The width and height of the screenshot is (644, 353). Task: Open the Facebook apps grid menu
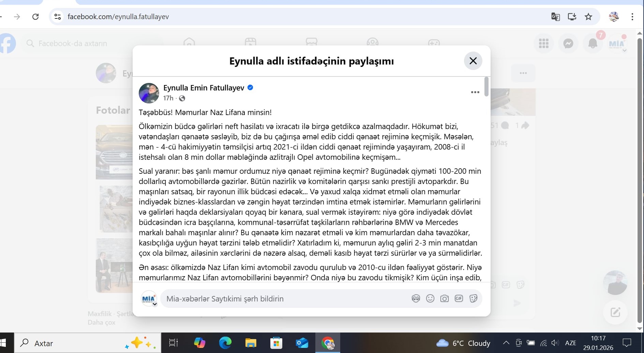click(544, 43)
